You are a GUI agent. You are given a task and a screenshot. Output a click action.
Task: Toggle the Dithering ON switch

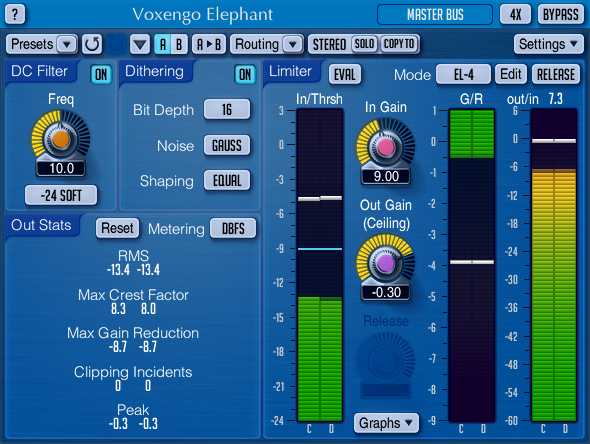(245, 74)
